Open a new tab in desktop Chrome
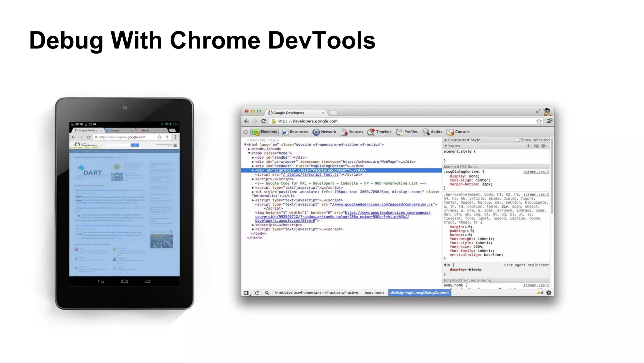Viewport: 644px width, 363px height. pyautogui.click(x=333, y=113)
